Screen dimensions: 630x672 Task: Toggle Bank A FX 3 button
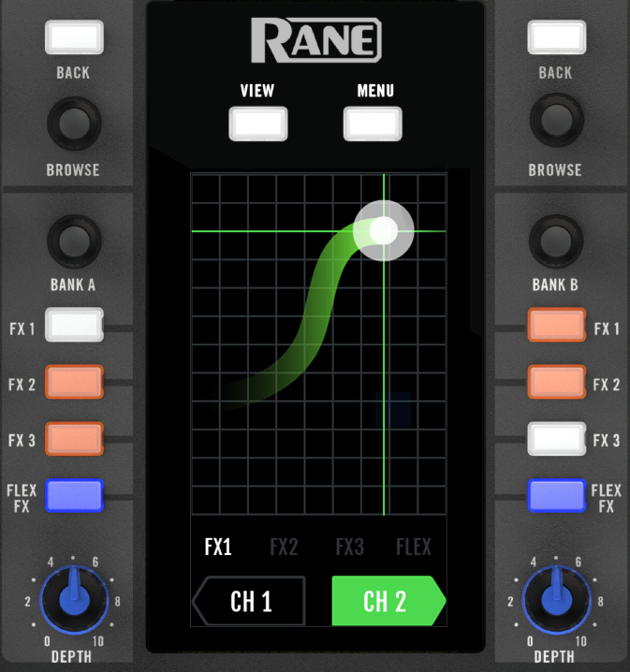click(x=74, y=438)
